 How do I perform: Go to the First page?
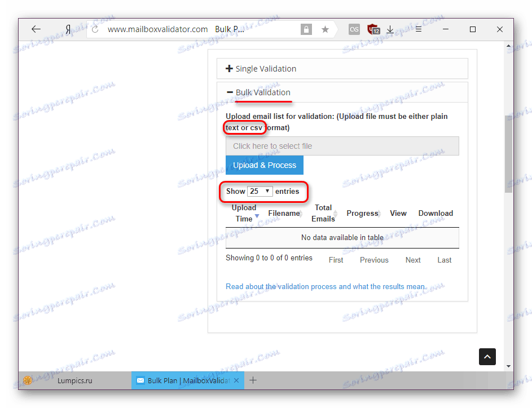[336, 260]
